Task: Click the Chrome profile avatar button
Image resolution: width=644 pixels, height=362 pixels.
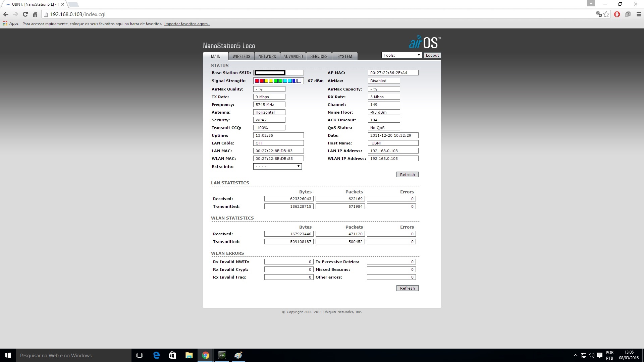Action: coord(591,3)
